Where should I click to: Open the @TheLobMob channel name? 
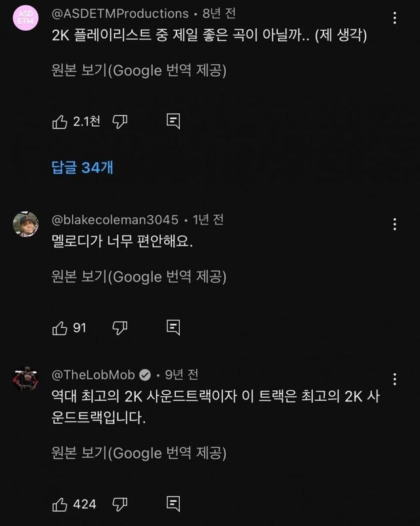point(93,374)
